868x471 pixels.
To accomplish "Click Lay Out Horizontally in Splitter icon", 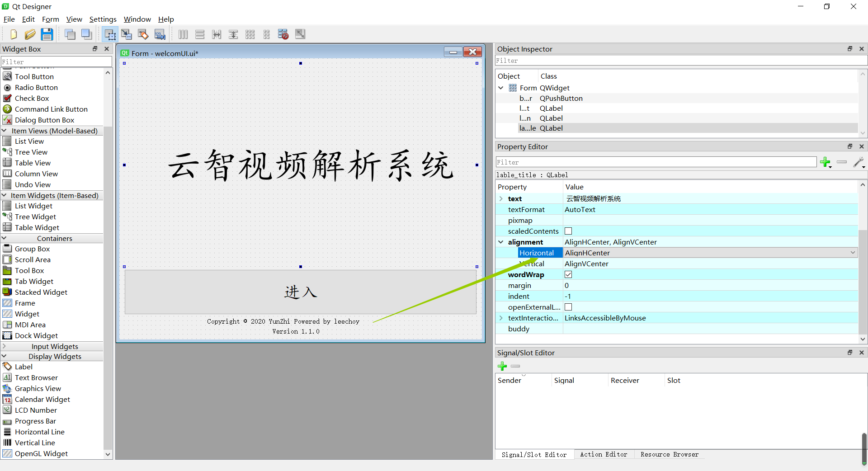I will pos(217,34).
